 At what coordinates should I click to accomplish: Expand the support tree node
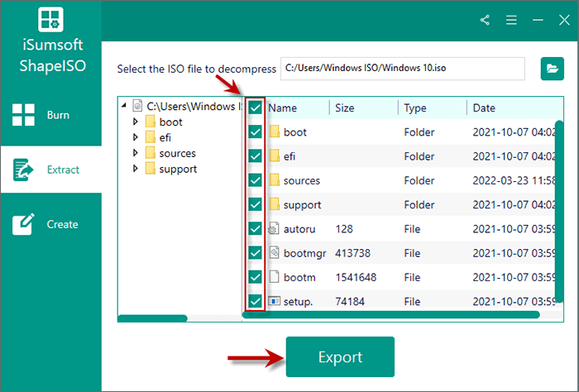[x=136, y=169]
